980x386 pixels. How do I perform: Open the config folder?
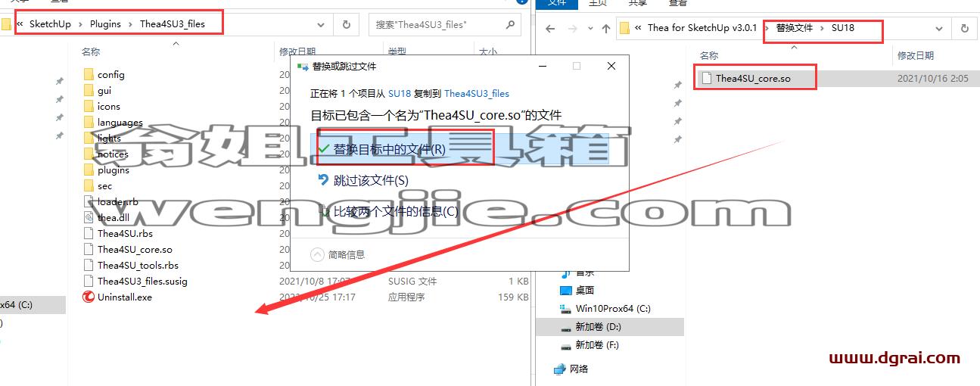pos(110,75)
